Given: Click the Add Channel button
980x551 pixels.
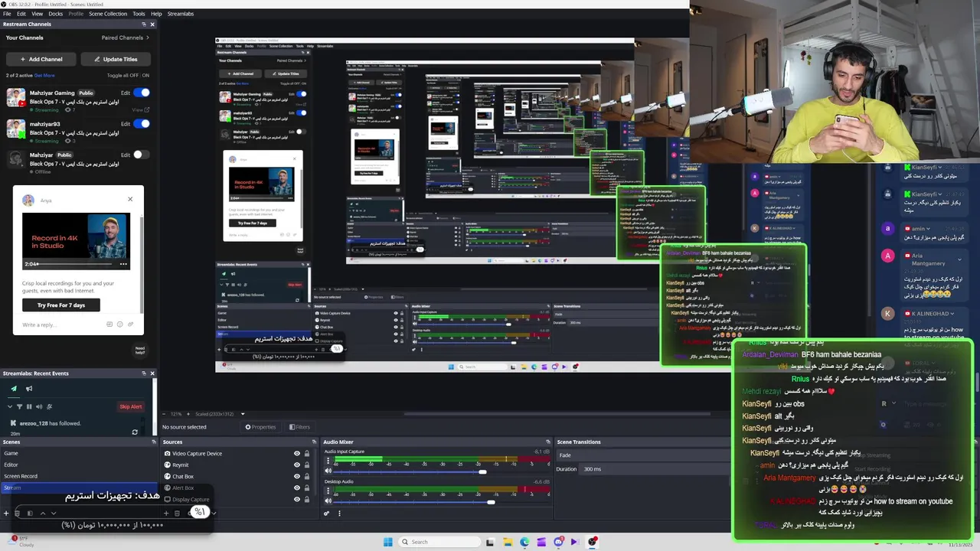Looking at the screenshot, I should [41, 59].
